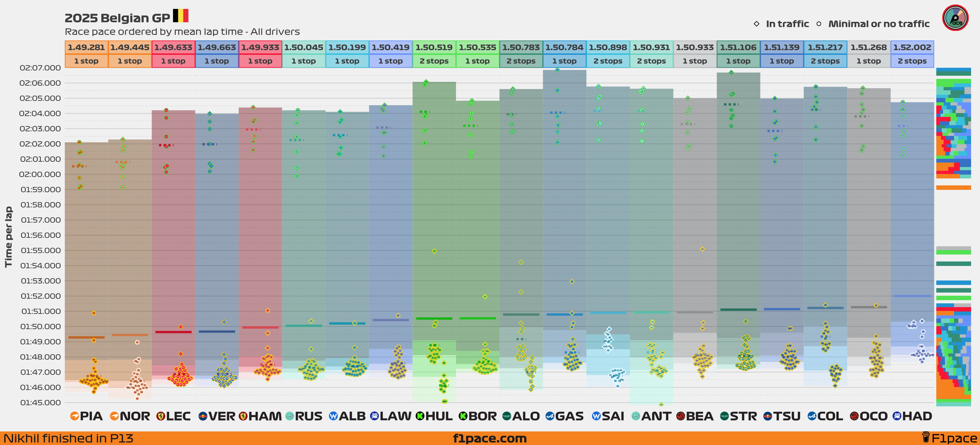Click the Williams logo beside SAI
This screenshot has width=980, height=445.
point(597,416)
